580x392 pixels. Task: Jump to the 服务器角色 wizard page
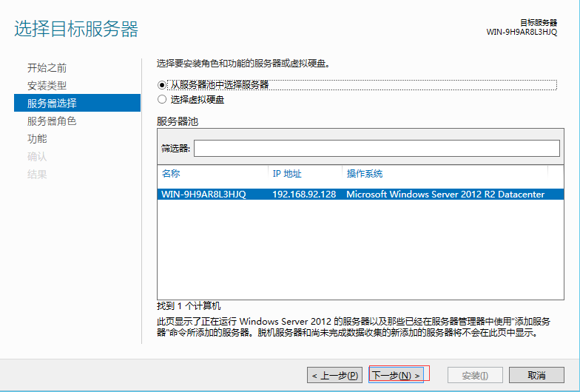[x=52, y=121]
